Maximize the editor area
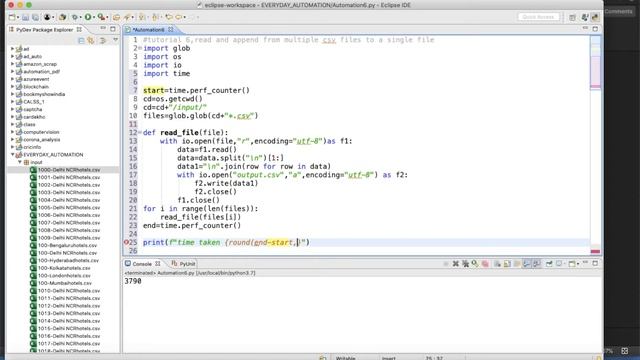Screen dimensions: 640x360 (595, 29)
